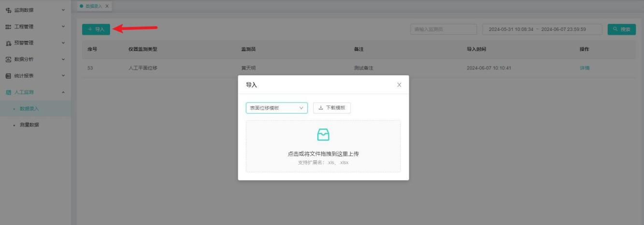
Task: Click the 数据分析 chart icon in sidebar
Action: pyautogui.click(x=8, y=59)
